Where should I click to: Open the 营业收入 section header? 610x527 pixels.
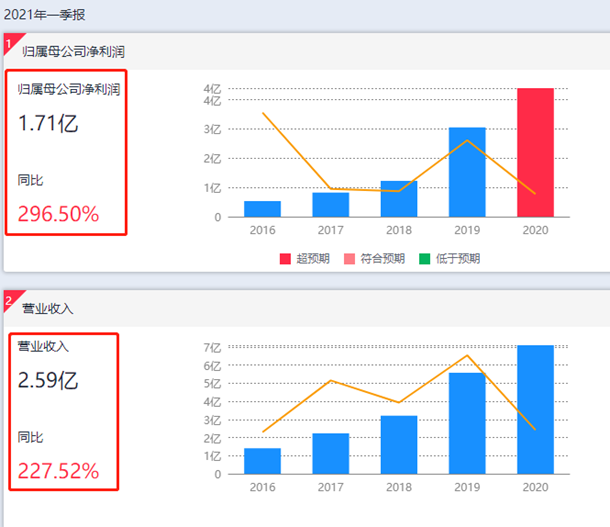tap(48, 308)
